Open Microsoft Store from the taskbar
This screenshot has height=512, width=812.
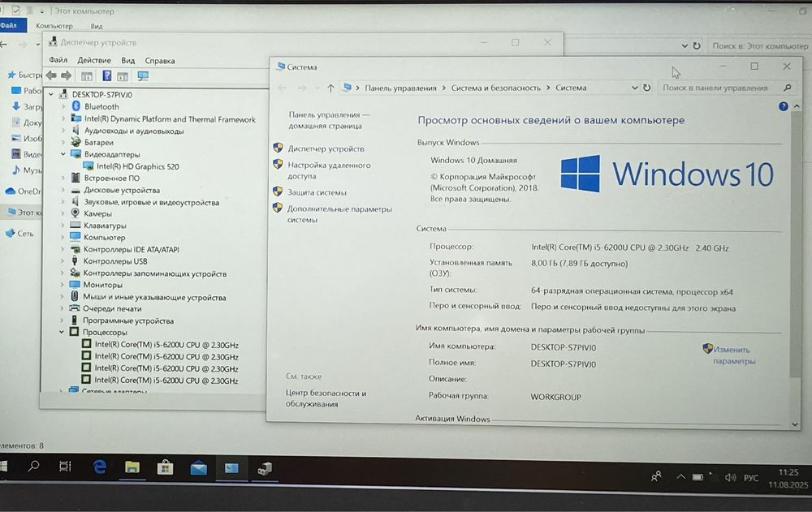click(165, 468)
